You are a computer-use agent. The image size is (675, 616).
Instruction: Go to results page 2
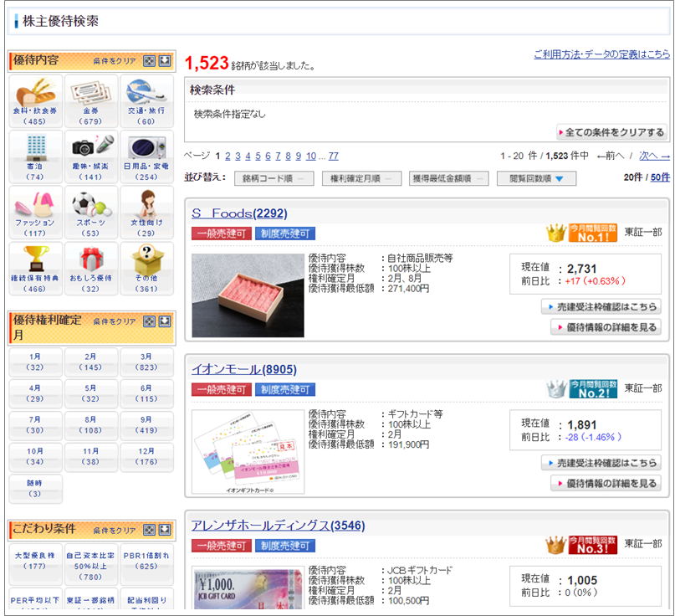[228, 156]
